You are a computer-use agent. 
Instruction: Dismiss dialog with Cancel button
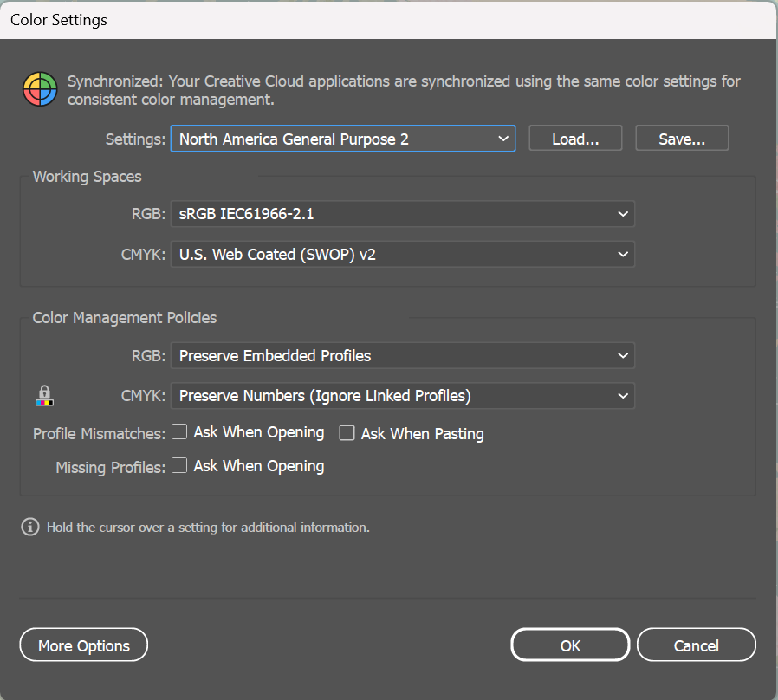click(696, 645)
